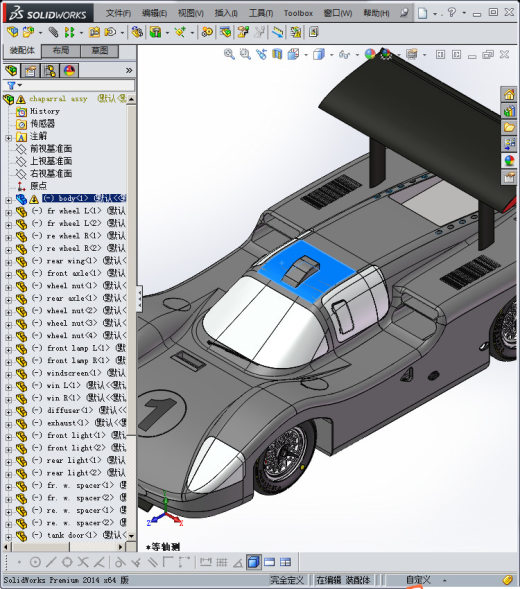Select windscreen<1> in the feature tree
The width and height of the screenshot is (520, 589).
tap(74, 373)
